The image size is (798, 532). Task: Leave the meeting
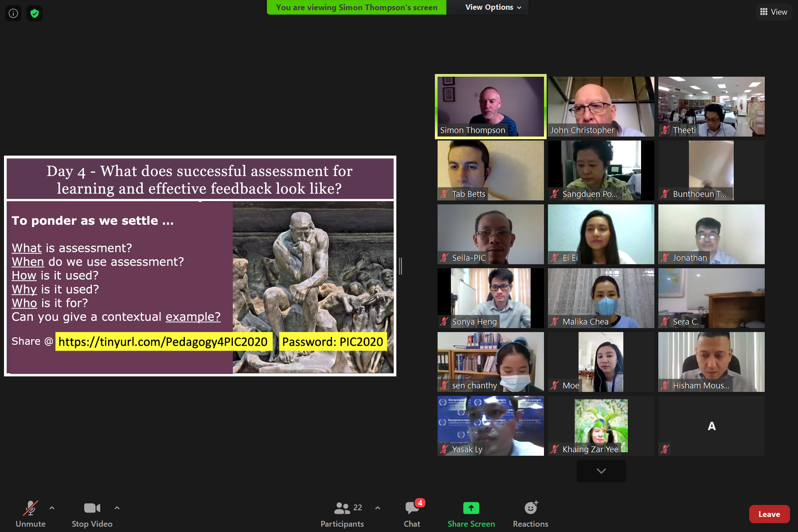tap(769, 514)
